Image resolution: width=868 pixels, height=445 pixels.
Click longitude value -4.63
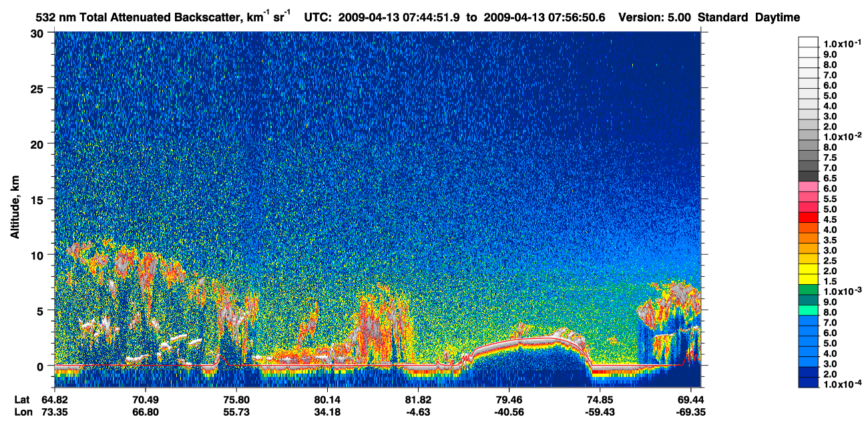(417, 412)
